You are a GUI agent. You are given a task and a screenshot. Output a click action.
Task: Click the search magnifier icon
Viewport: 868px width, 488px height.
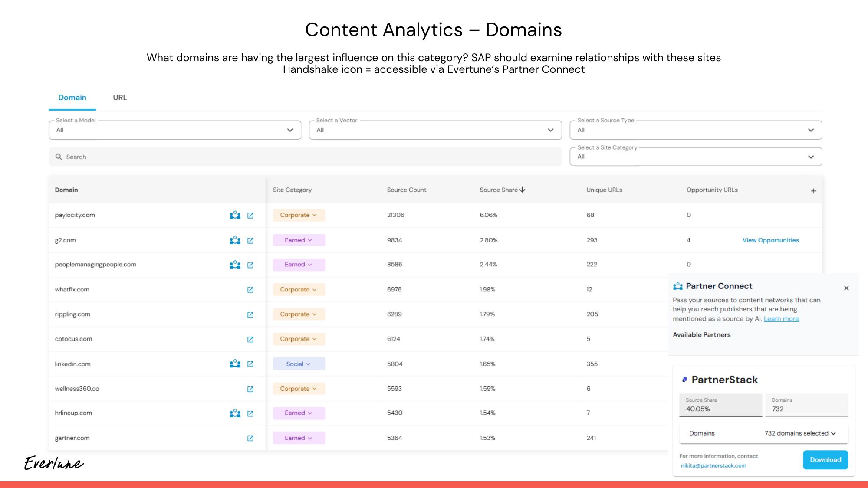[59, 157]
